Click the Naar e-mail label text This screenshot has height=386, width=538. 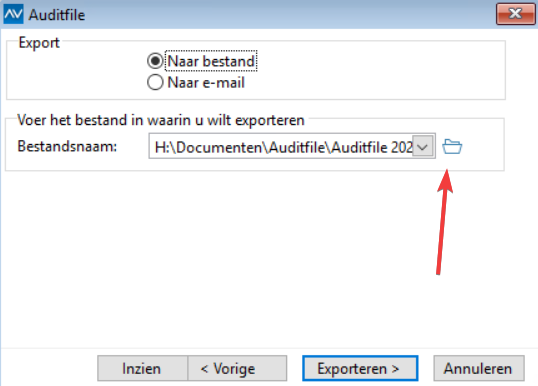[x=206, y=83]
